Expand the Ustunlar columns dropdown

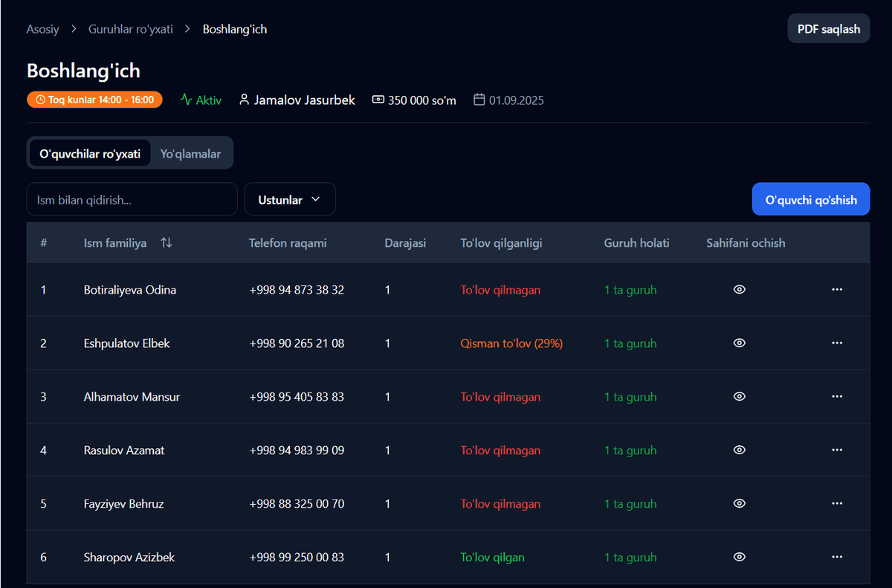289,200
